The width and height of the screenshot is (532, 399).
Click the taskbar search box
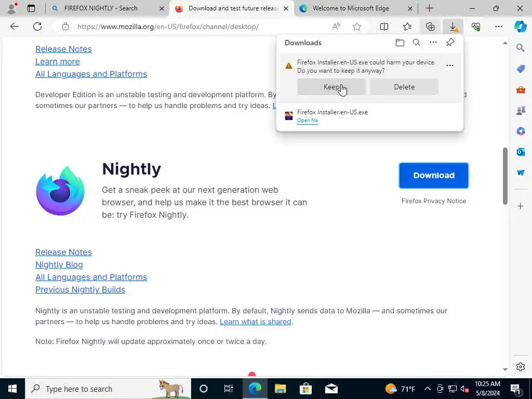tap(108, 389)
